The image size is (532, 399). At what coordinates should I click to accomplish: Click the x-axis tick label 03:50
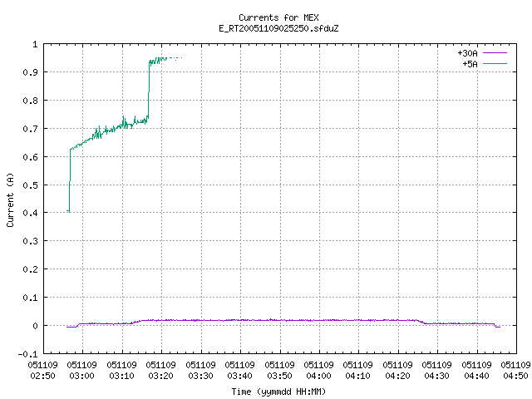280,376
